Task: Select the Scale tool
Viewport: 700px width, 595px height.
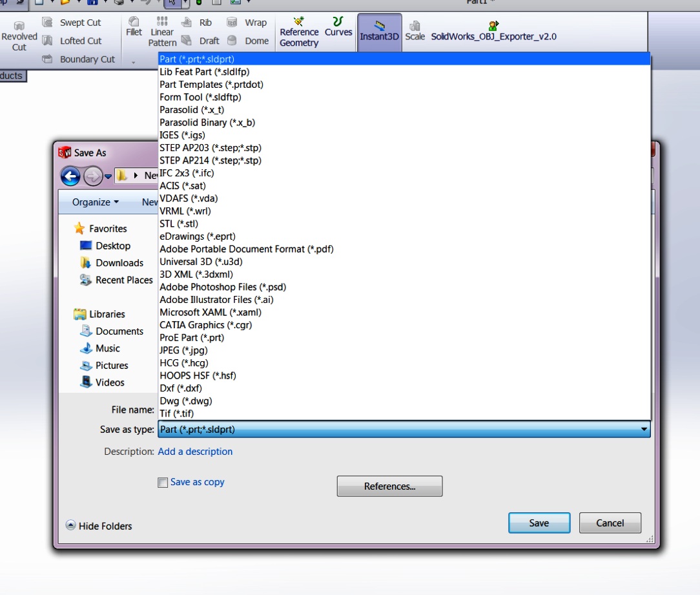Action: click(x=415, y=31)
